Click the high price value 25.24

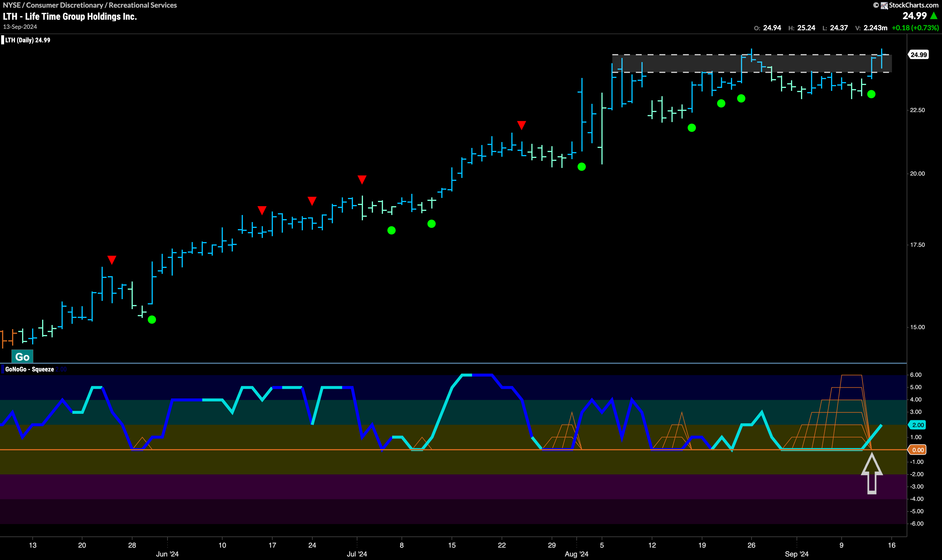tap(806, 28)
